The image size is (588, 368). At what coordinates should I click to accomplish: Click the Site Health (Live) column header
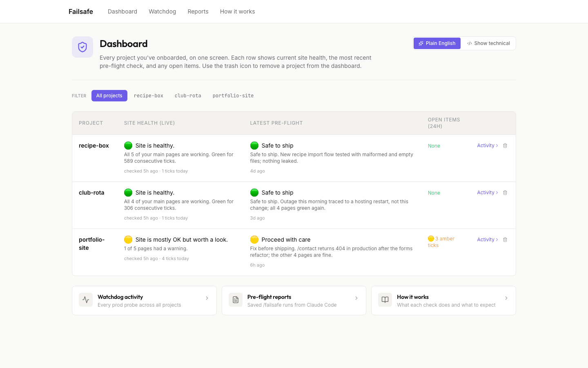click(149, 123)
